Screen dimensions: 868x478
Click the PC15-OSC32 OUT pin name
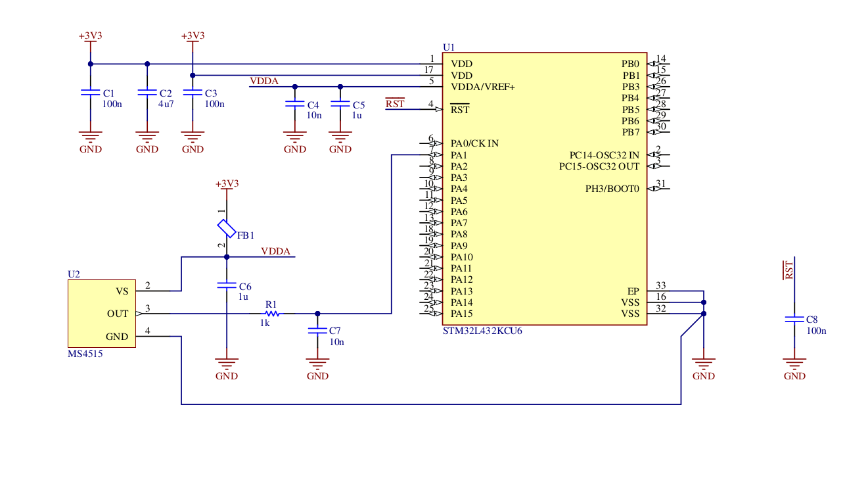click(599, 166)
